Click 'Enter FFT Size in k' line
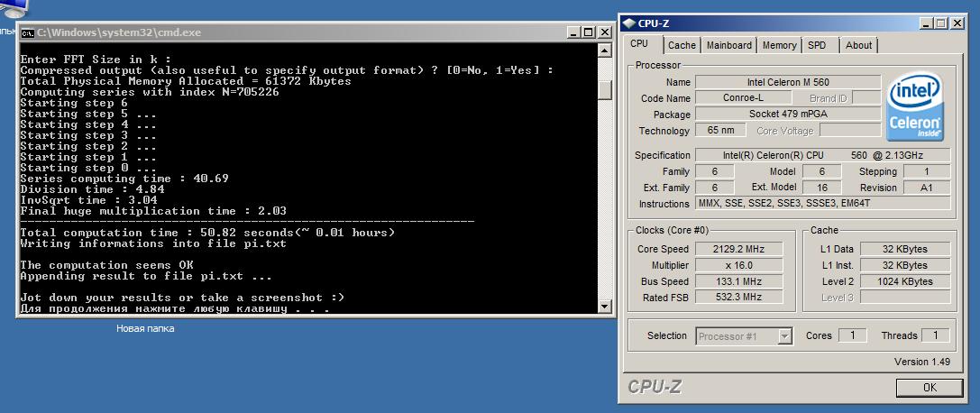Image resolution: width=980 pixels, height=413 pixels. [x=95, y=60]
